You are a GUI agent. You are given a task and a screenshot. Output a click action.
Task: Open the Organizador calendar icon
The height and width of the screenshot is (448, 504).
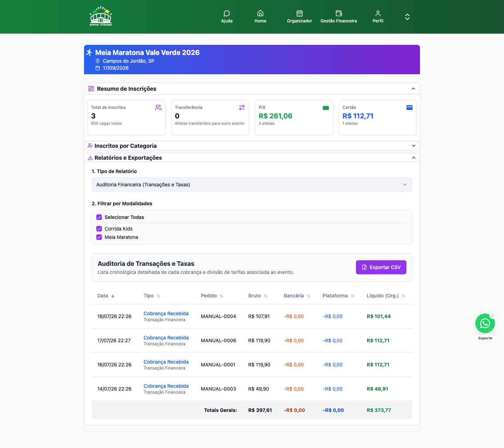tap(300, 13)
